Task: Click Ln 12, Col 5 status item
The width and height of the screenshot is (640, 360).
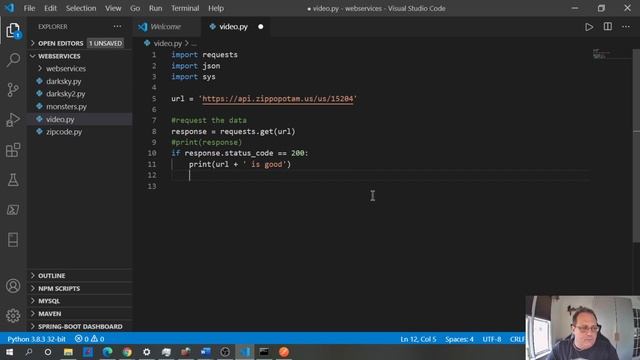Action: tap(418, 339)
